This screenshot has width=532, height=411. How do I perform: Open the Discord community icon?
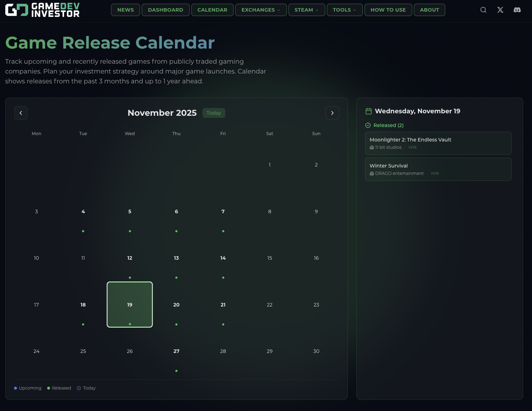click(x=517, y=10)
